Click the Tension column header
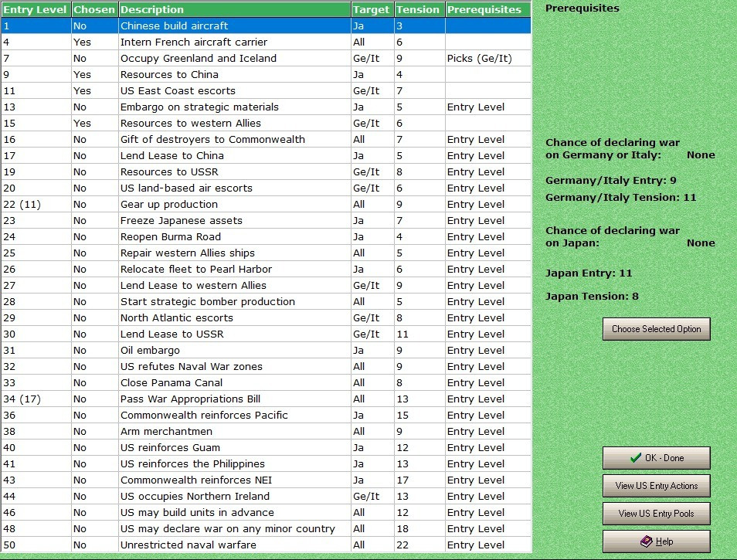The image size is (737, 560). [x=419, y=9]
